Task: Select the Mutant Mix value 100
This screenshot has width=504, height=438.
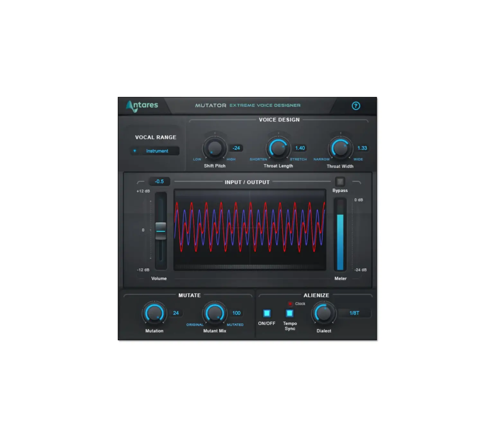Action: point(237,313)
